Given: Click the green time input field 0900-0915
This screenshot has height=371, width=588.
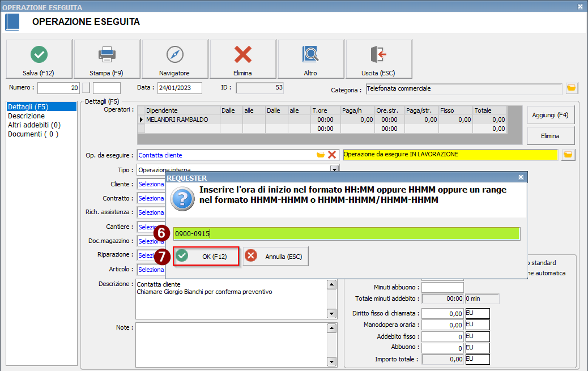Looking at the screenshot, I should pyautogui.click(x=346, y=233).
